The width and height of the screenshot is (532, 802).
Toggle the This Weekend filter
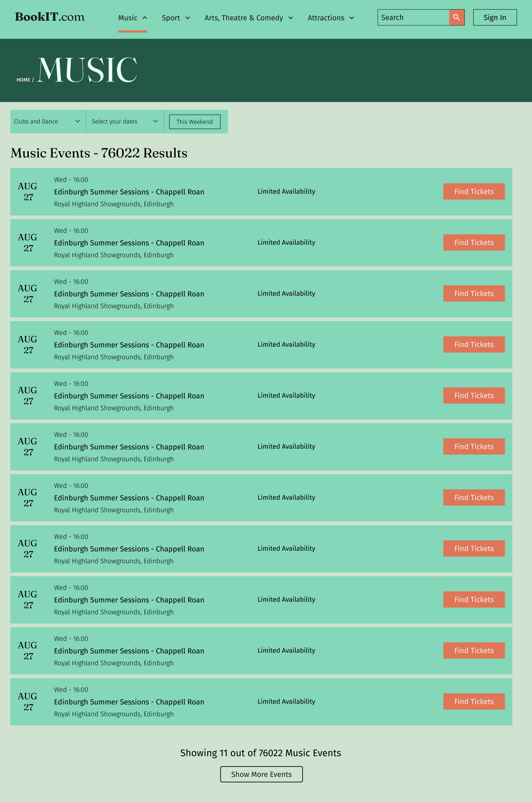coord(194,122)
